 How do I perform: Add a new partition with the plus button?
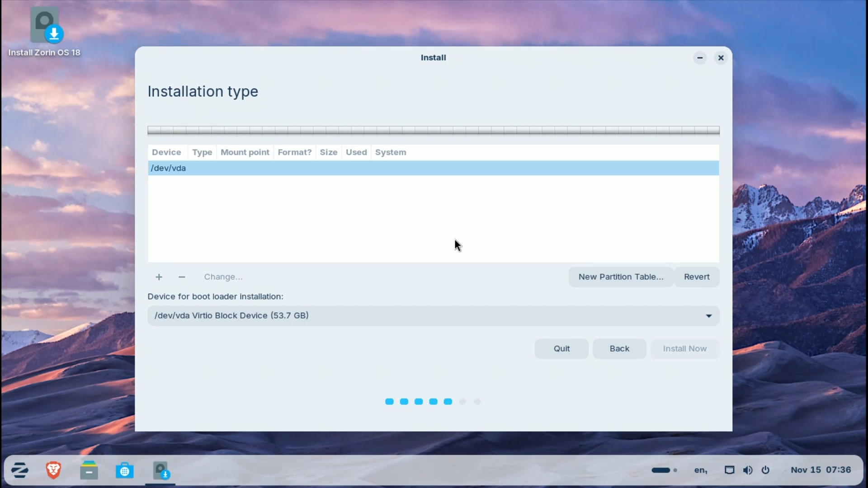click(159, 277)
